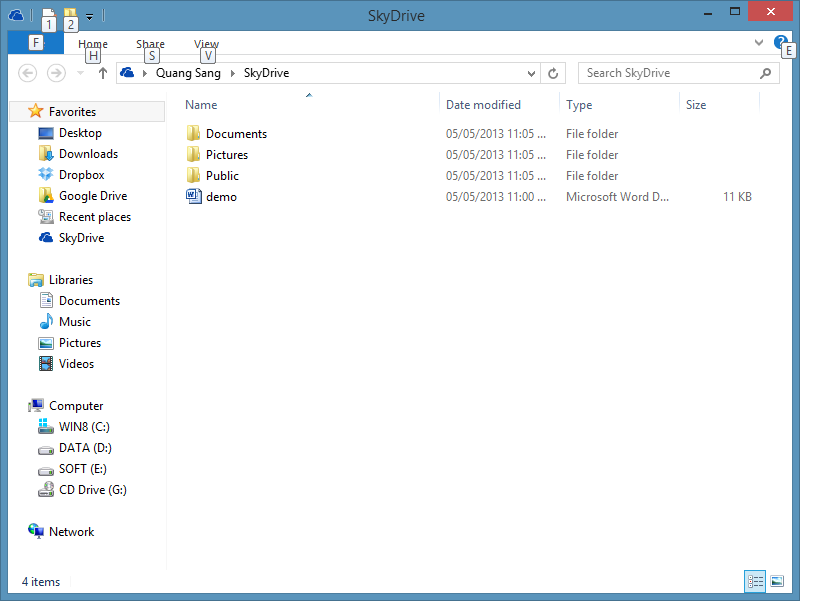Image resolution: width=819 pixels, height=601 pixels.
Task: Click SkyDrive in the address path
Action: click(x=266, y=73)
